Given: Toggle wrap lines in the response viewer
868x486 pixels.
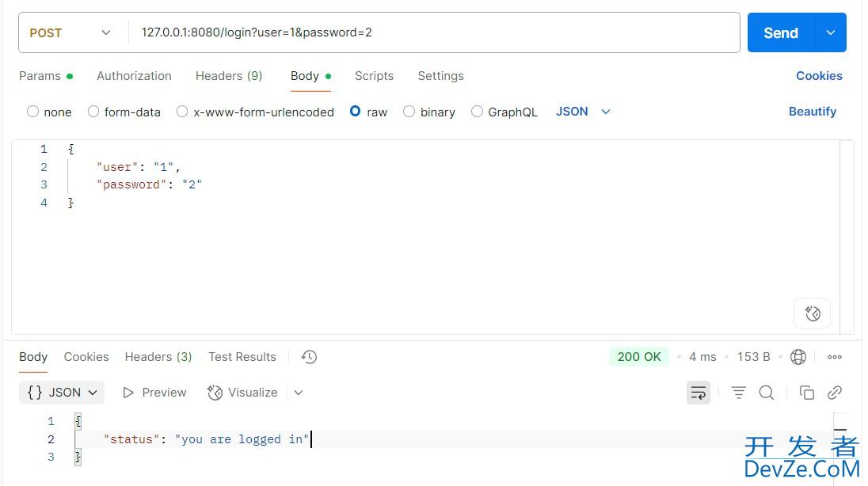Looking at the screenshot, I should [x=698, y=392].
